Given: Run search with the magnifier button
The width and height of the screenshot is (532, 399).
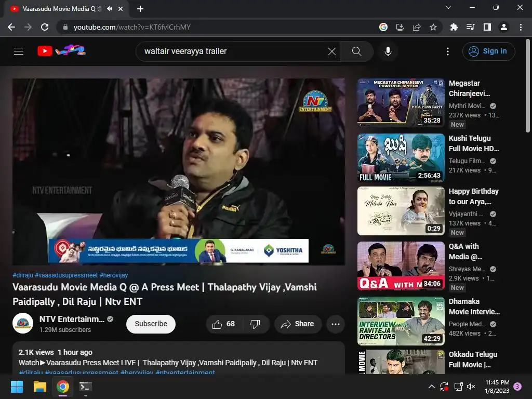Looking at the screenshot, I should (x=356, y=51).
